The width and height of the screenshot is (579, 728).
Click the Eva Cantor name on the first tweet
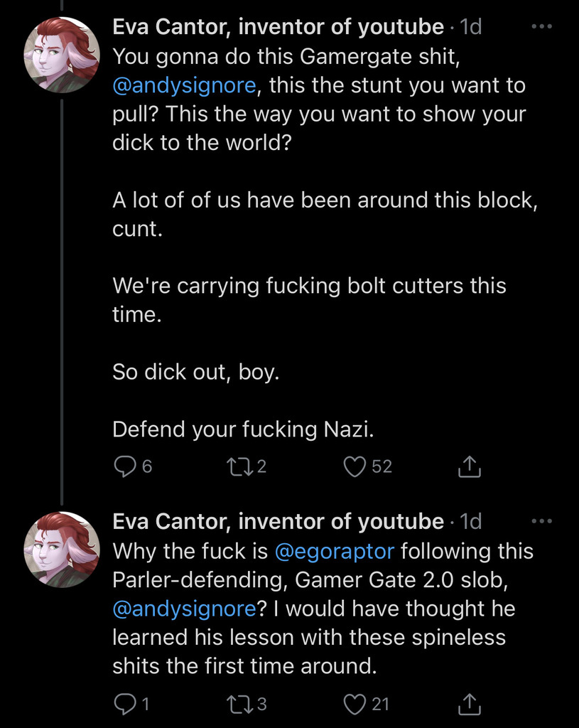point(278,27)
